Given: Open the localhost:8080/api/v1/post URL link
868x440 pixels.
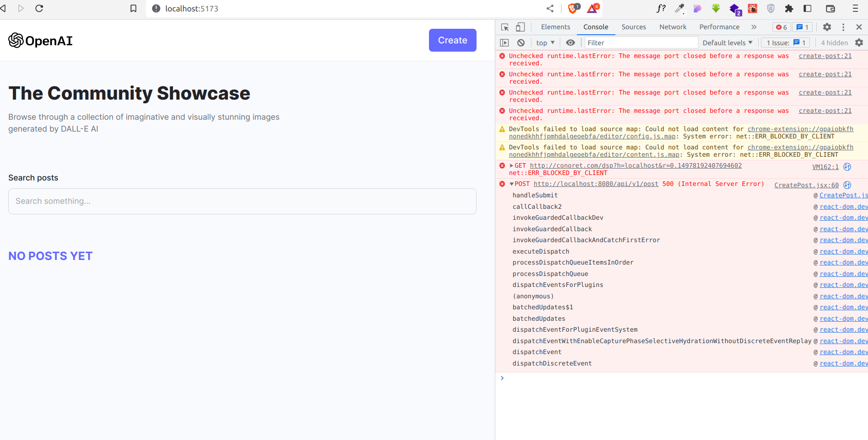Looking at the screenshot, I should tap(596, 184).
